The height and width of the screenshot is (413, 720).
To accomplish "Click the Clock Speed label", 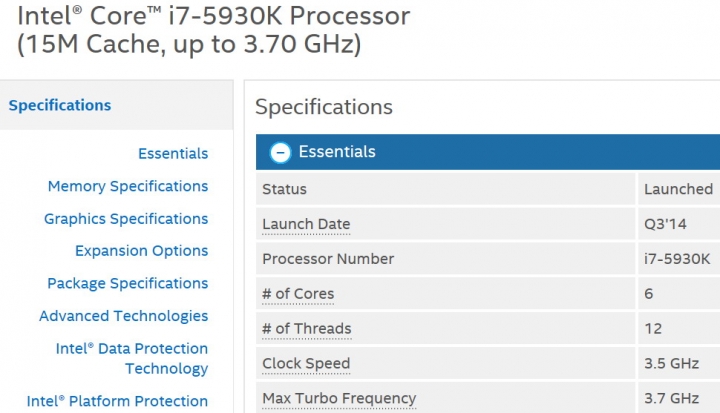I will (x=306, y=363).
